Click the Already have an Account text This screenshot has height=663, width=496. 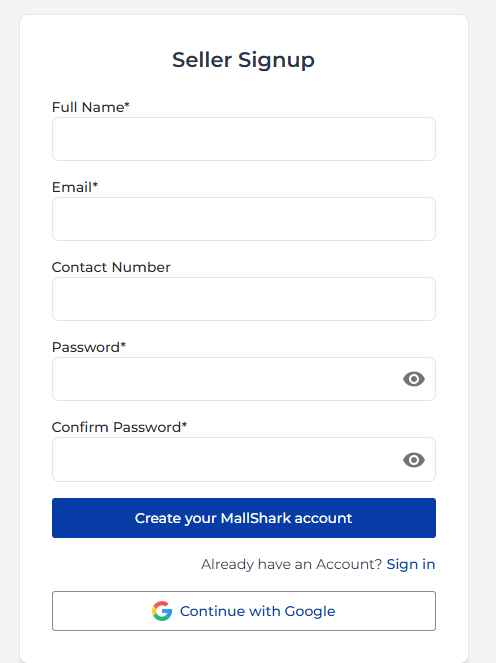(291, 564)
